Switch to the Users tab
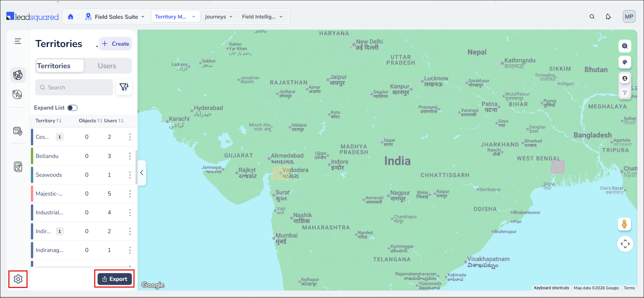This screenshot has width=644, height=298. (x=107, y=66)
